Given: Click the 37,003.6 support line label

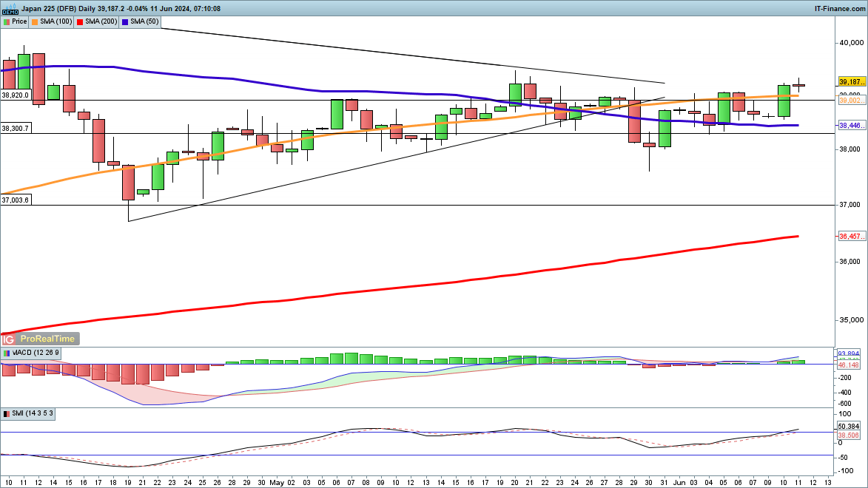Looking at the screenshot, I should (16, 200).
